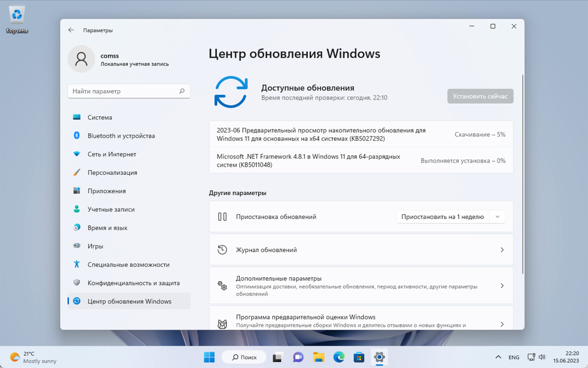588x368 pixels.
Task: Launch Microsoft Edge from the taskbar
Action: (339, 357)
